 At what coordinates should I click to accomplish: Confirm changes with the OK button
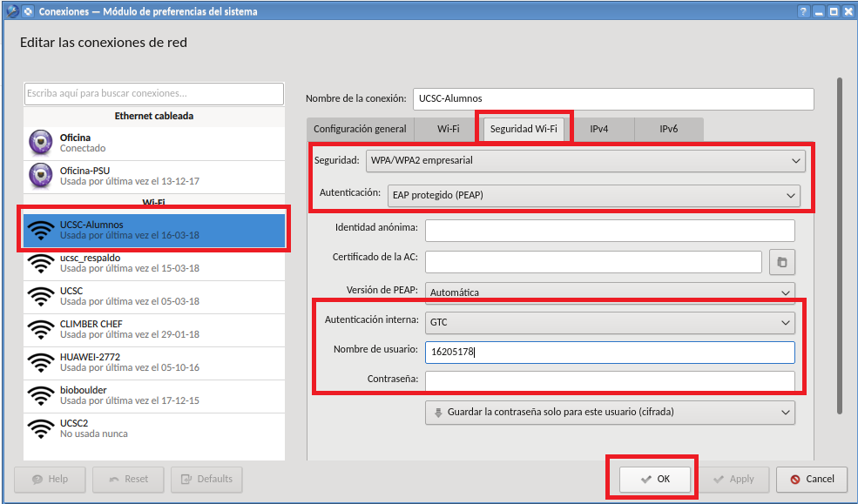coord(653,479)
